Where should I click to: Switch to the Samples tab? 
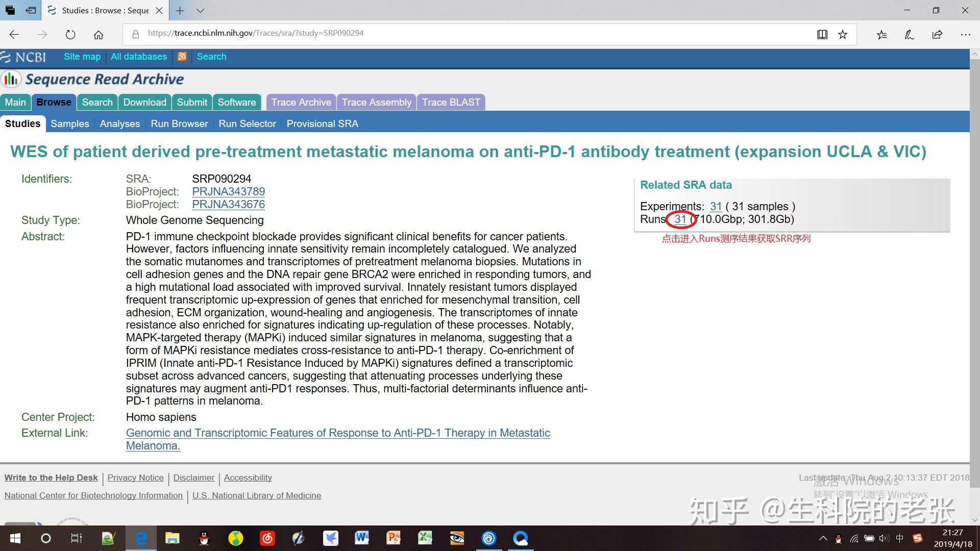click(70, 123)
